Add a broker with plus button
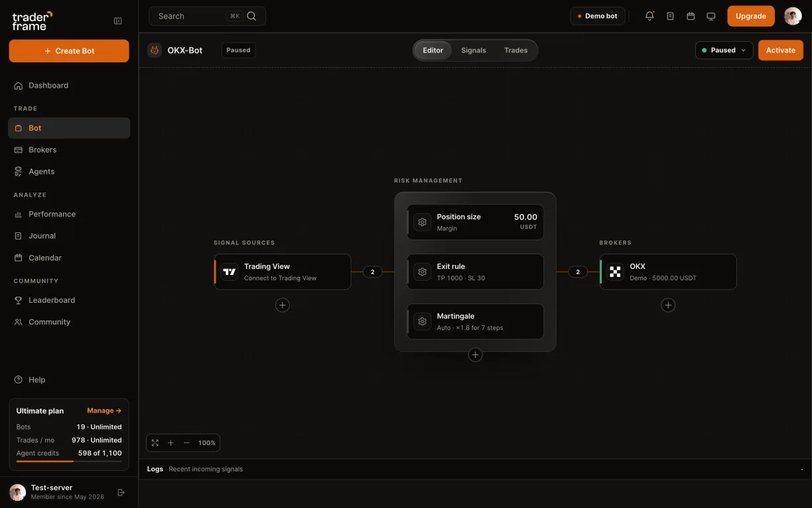812x508 pixels. point(668,305)
